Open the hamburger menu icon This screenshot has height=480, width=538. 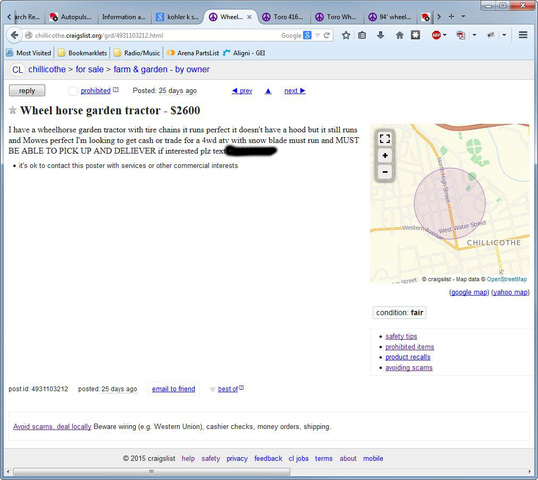point(523,35)
